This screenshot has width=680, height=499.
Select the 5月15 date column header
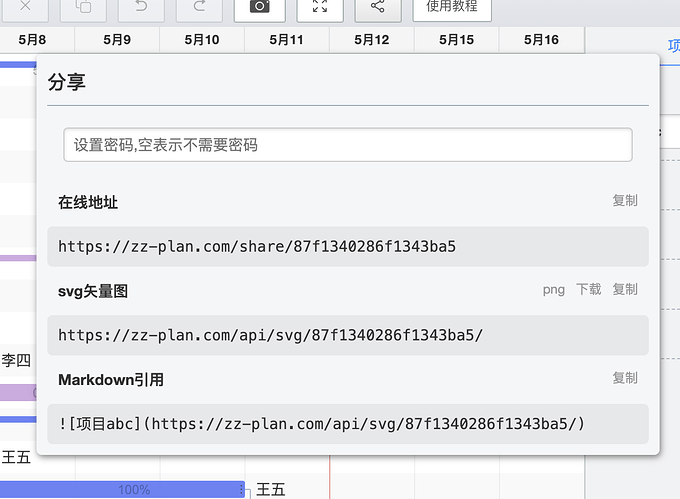tap(456, 40)
